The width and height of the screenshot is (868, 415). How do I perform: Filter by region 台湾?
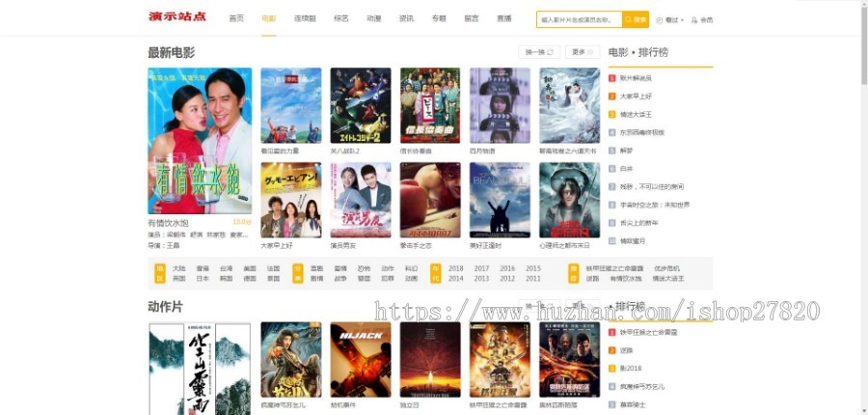point(226,268)
